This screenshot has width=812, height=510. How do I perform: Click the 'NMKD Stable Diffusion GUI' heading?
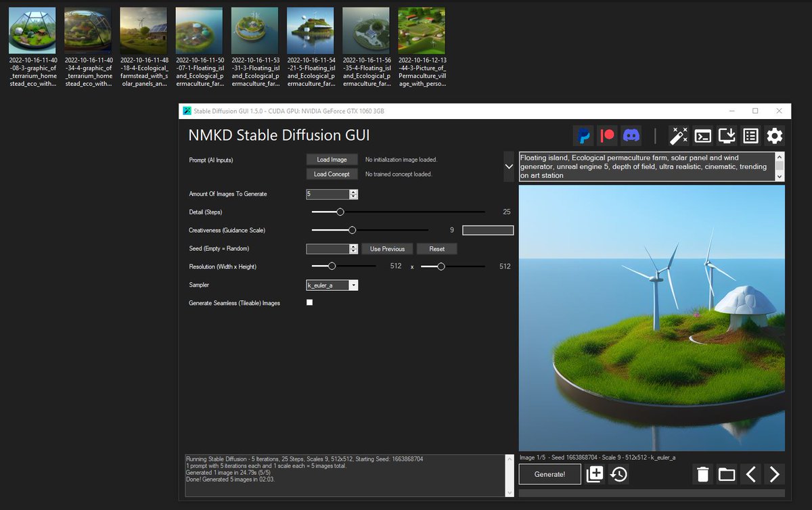click(279, 135)
